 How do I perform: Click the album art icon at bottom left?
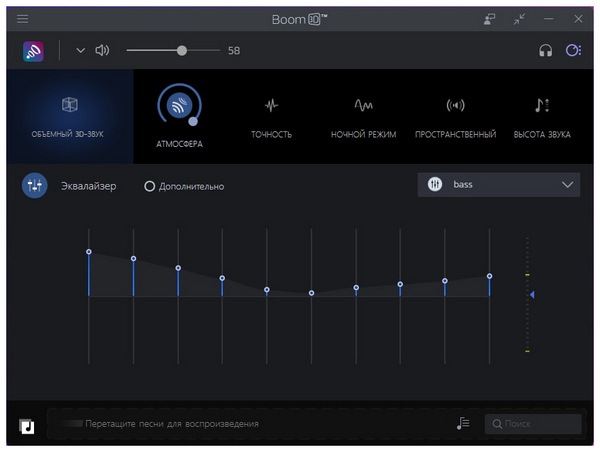tap(27, 426)
